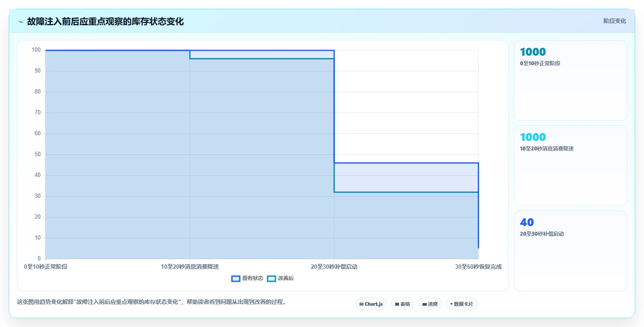Toggle the 改善后 legend entry
644x327 pixels.
click(x=280, y=278)
